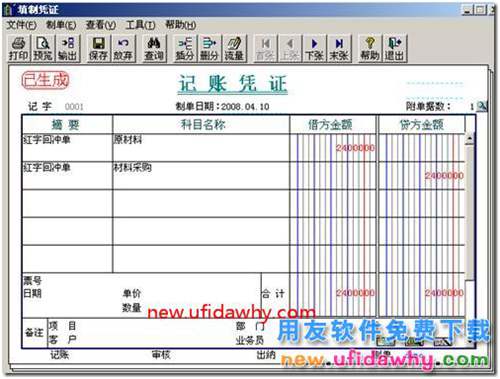
Task: Click the 记账凭证 title heading
Action: [233, 83]
